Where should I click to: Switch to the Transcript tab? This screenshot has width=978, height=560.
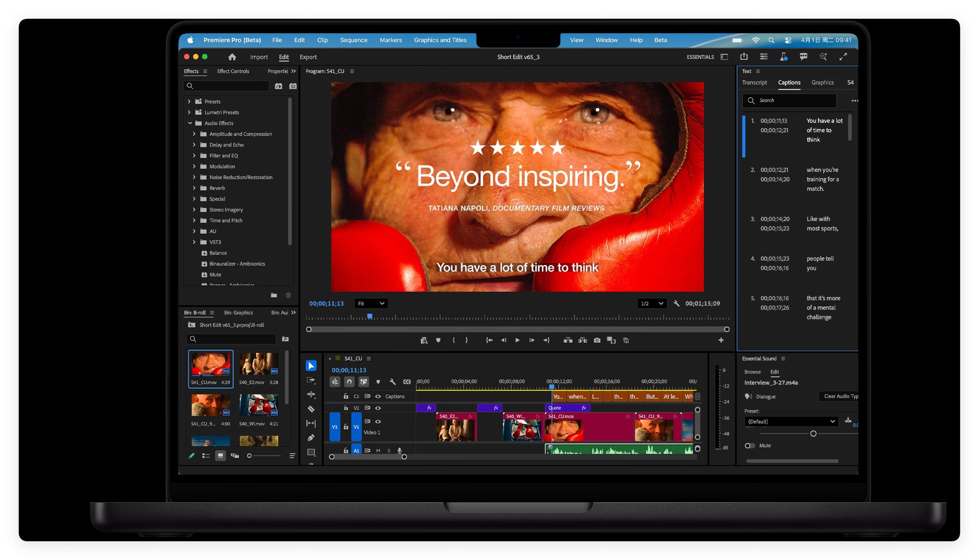click(754, 82)
